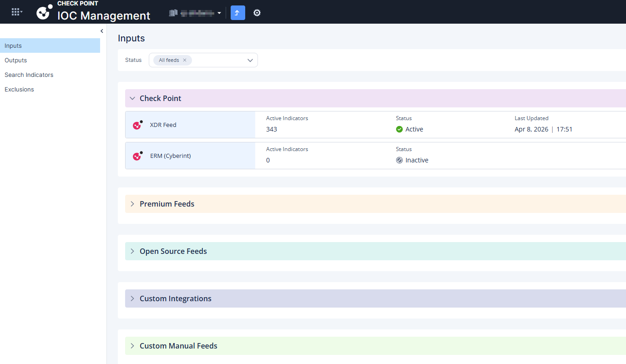Click the Check Point IOC Management logo
Viewport: 626px width, 364px height.
click(x=45, y=12)
